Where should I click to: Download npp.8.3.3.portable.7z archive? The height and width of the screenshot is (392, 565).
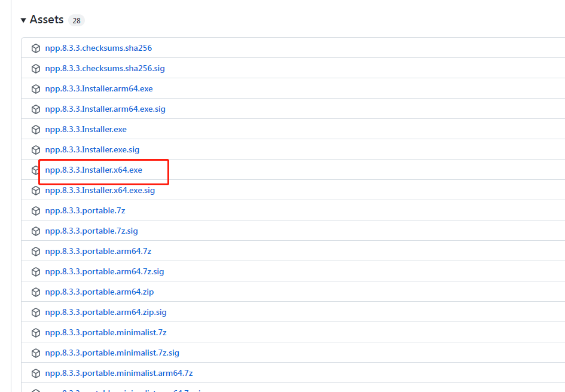(x=85, y=211)
